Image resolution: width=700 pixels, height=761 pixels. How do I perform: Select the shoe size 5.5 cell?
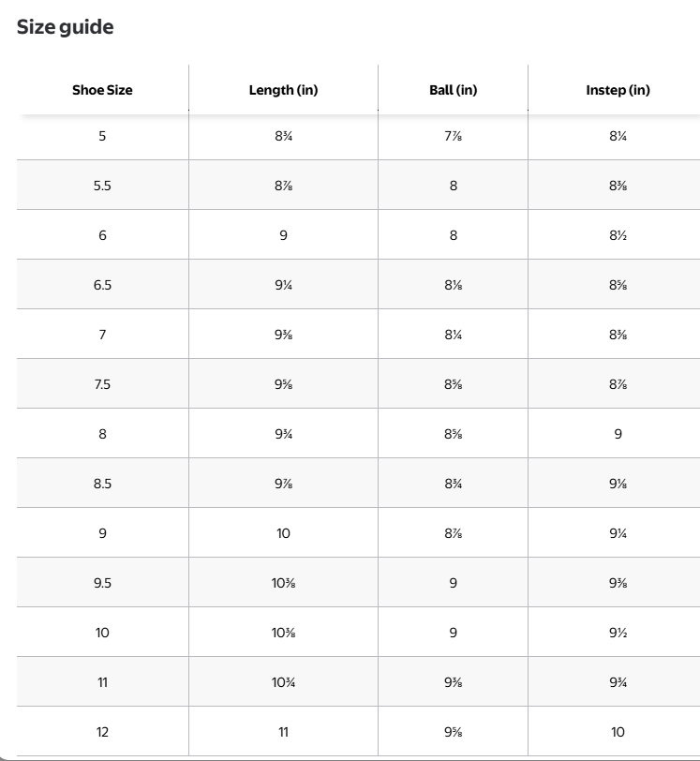pyautogui.click(x=102, y=186)
